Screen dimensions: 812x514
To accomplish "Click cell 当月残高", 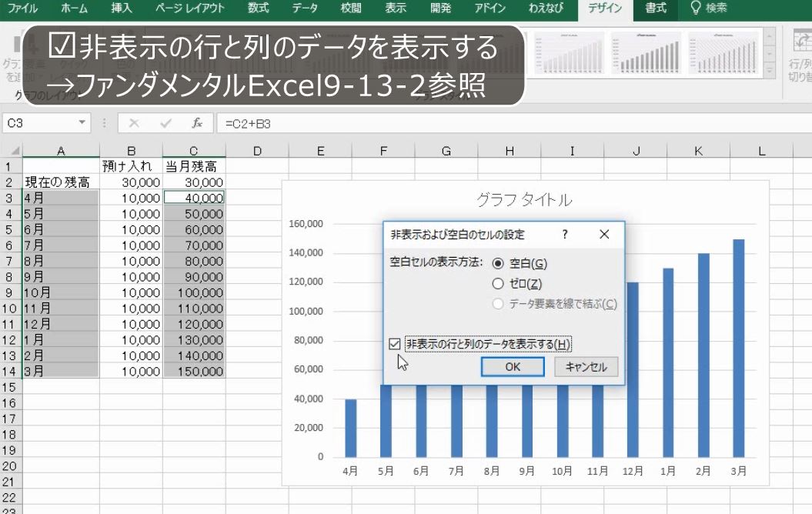I will (194, 166).
